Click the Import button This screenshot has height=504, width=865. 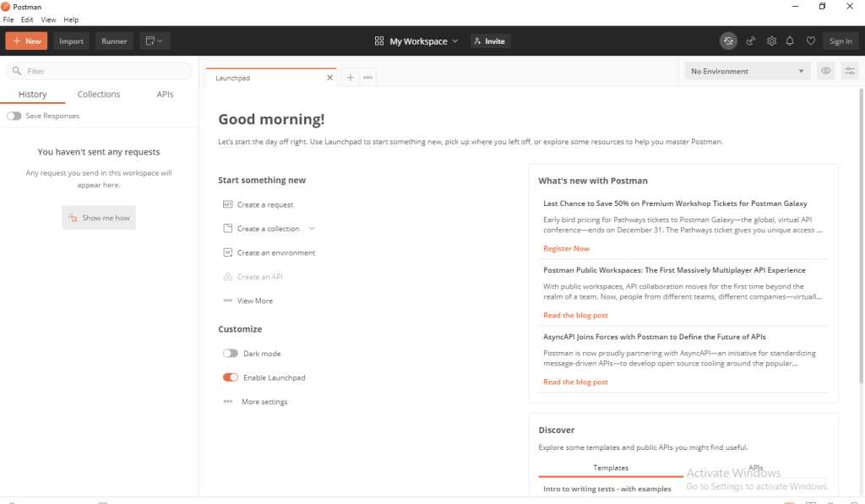[x=71, y=41]
